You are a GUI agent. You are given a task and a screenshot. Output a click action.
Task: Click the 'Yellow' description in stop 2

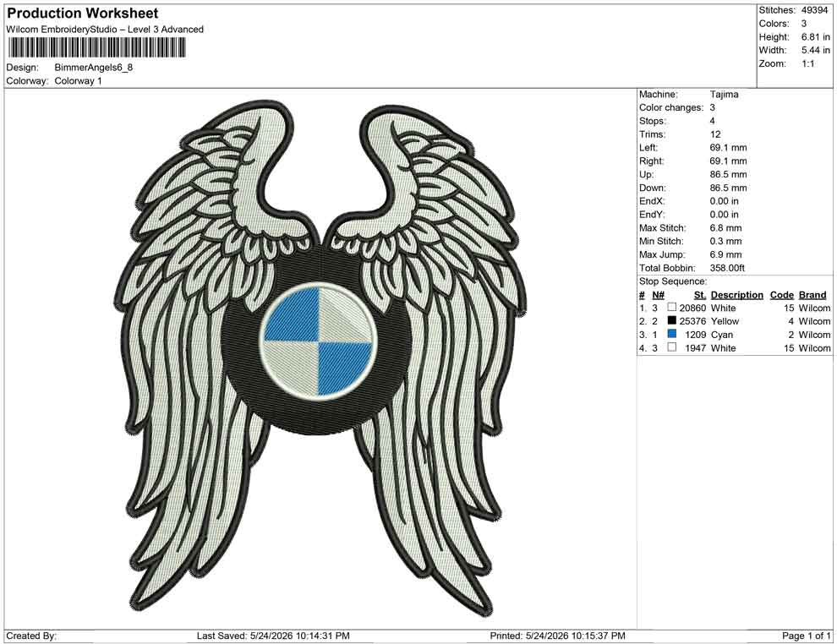pos(725,321)
